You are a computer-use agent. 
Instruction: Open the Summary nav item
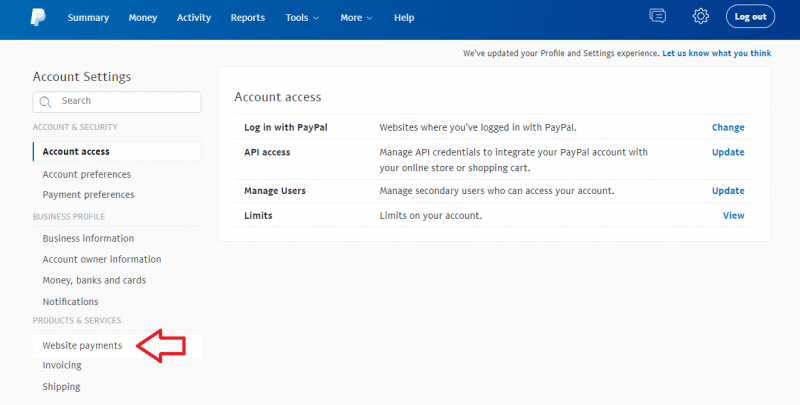click(x=88, y=18)
